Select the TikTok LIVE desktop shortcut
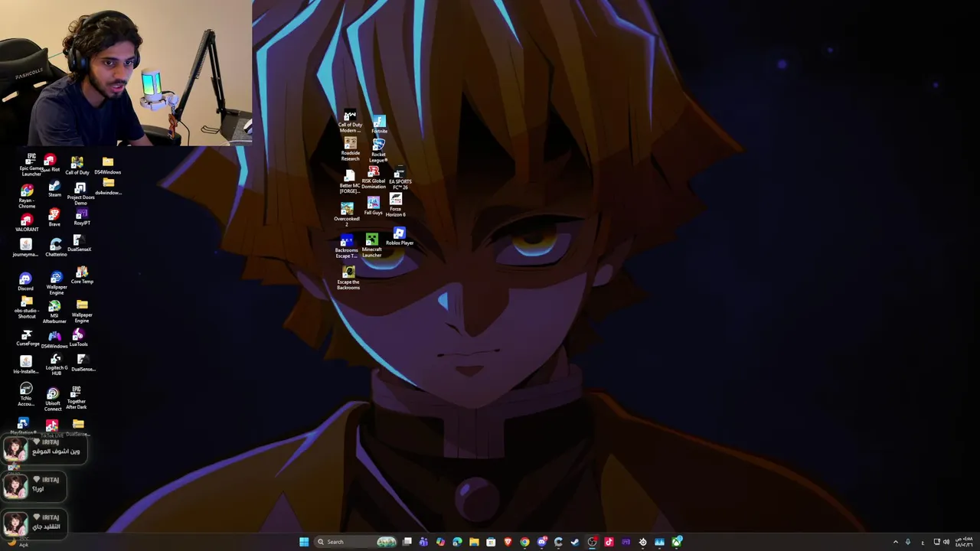 (51, 428)
